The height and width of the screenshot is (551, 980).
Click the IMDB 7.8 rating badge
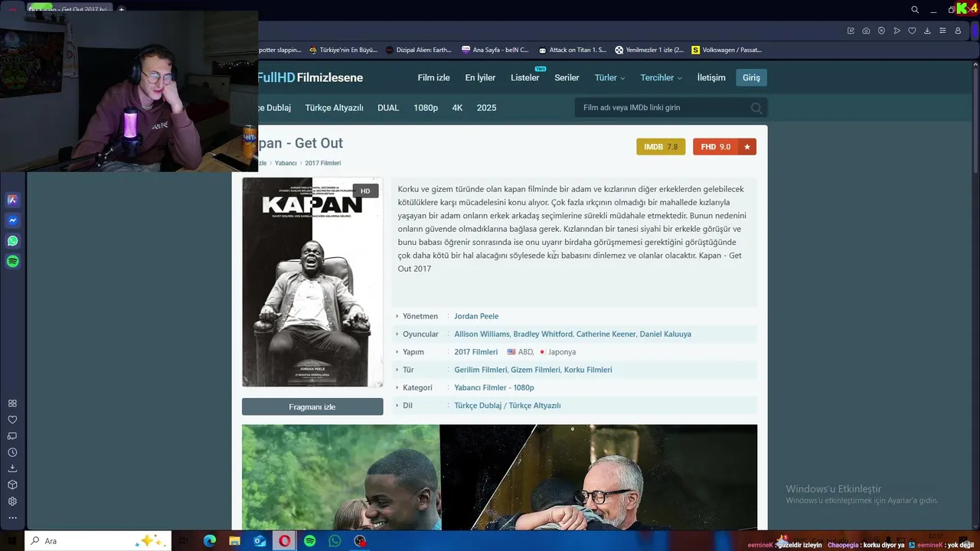coord(661,147)
